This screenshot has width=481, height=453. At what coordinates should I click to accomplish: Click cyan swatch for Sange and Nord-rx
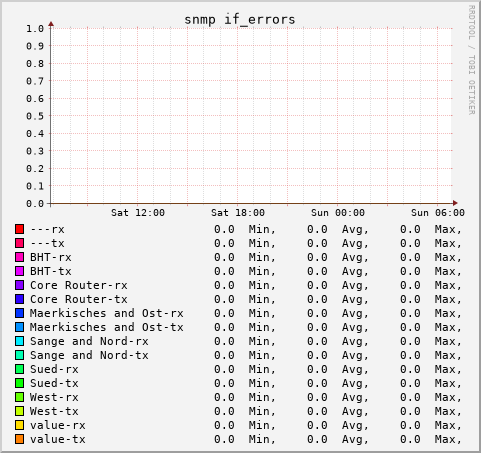click(x=19, y=341)
